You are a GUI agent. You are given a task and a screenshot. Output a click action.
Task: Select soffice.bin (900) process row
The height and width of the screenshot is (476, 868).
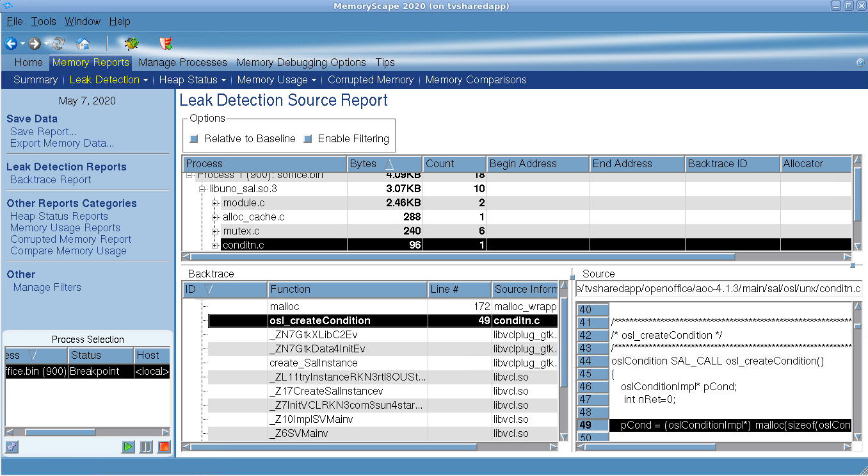click(x=87, y=372)
